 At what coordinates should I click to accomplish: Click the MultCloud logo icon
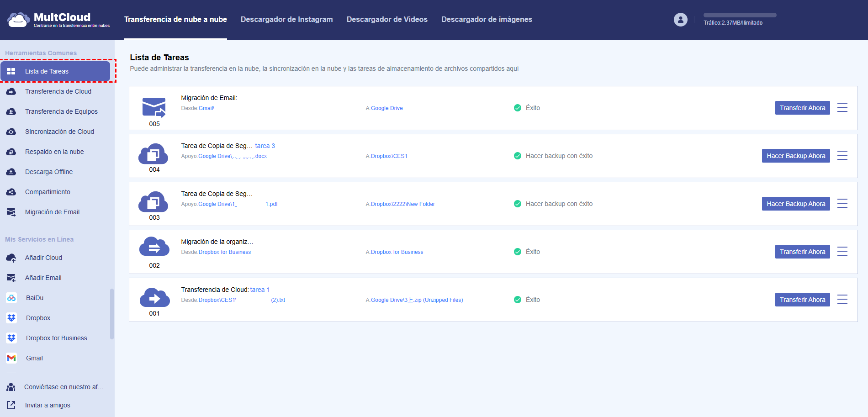[x=18, y=20]
